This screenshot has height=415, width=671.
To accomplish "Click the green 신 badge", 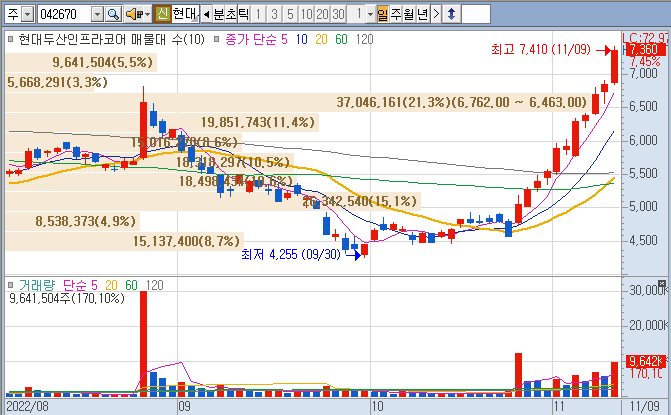I will tap(162, 15).
